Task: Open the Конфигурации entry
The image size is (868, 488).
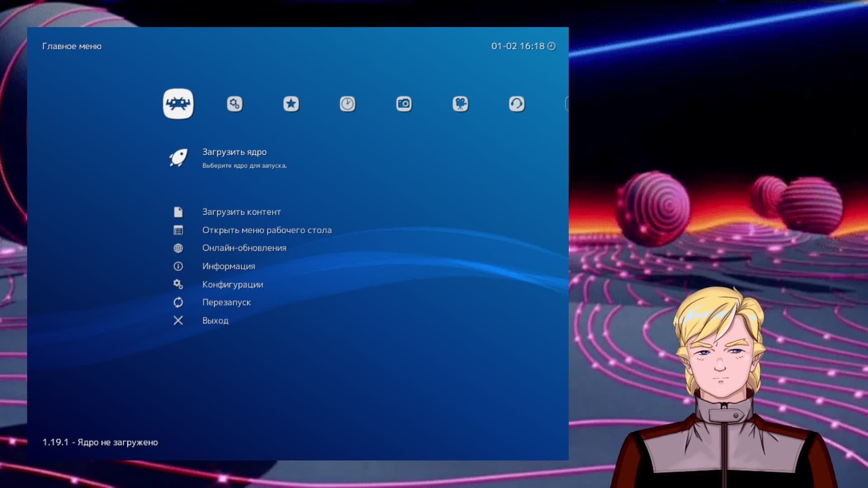Action: (x=232, y=284)
